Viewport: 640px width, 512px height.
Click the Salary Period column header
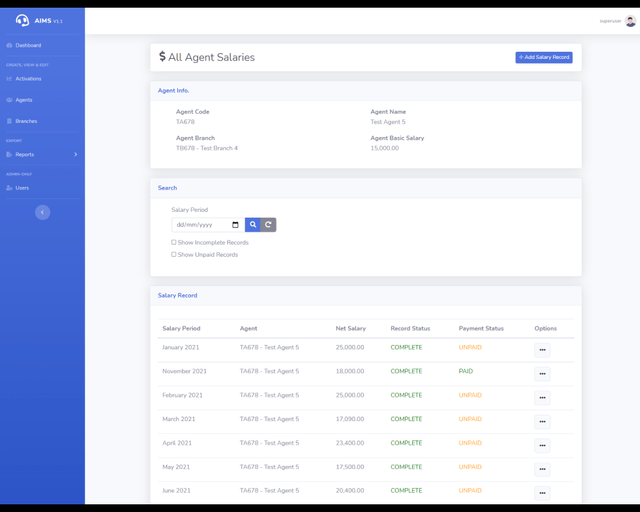[x=181, y=328]
